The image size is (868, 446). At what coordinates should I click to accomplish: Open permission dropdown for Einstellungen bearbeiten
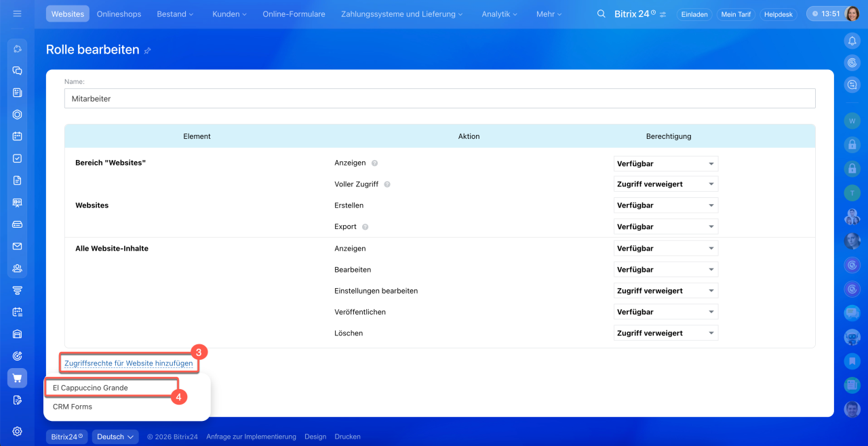[665, 291]
